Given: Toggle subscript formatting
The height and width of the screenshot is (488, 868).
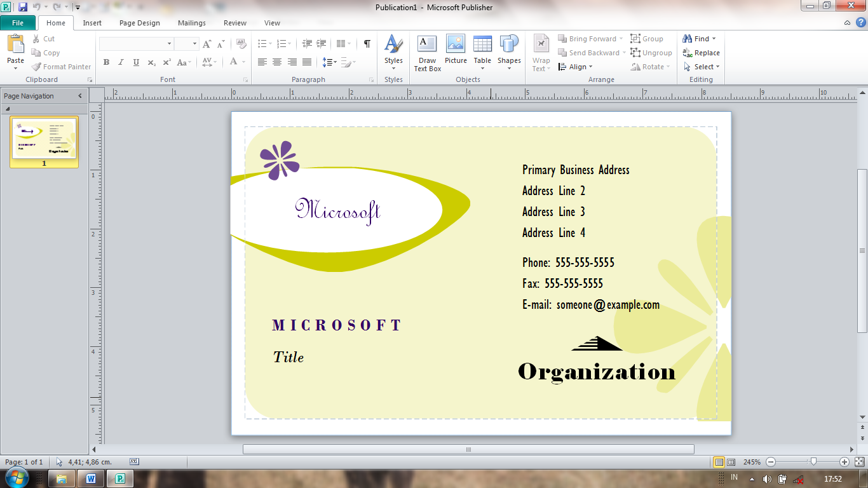Looking at the screenshot, I should click(151, 62).
